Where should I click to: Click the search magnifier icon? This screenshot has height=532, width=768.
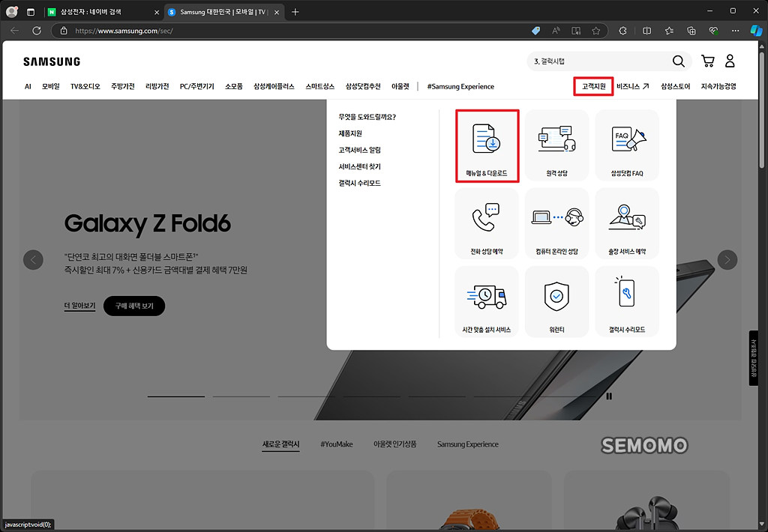[678, 61]
